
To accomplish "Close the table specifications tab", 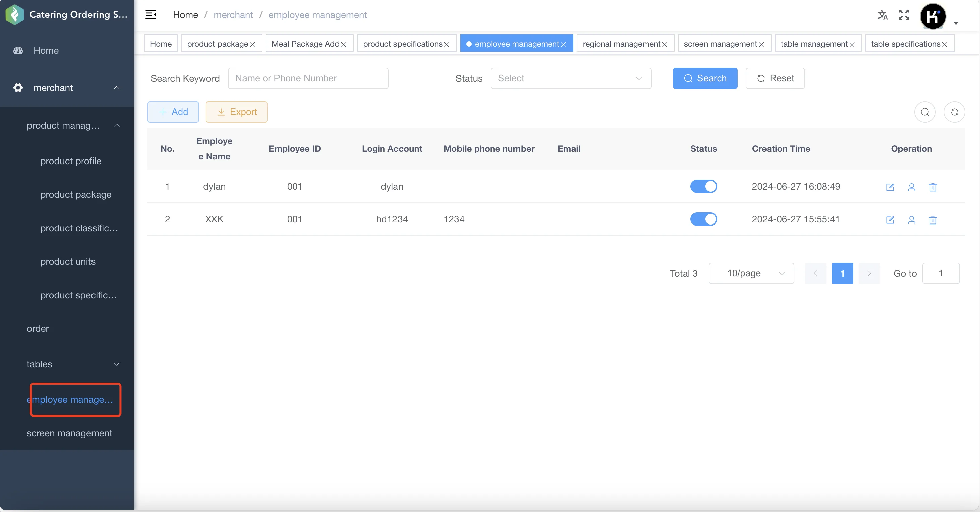I will [944, 45].
